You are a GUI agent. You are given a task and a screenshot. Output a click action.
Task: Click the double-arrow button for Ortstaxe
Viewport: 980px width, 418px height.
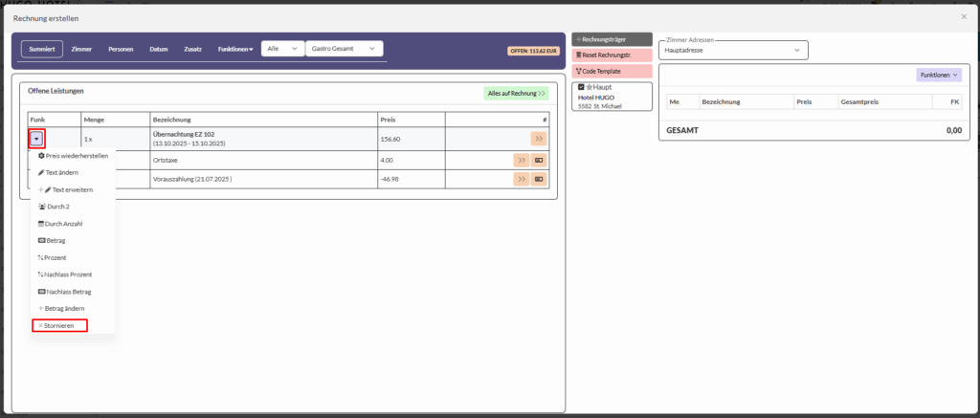522,159
